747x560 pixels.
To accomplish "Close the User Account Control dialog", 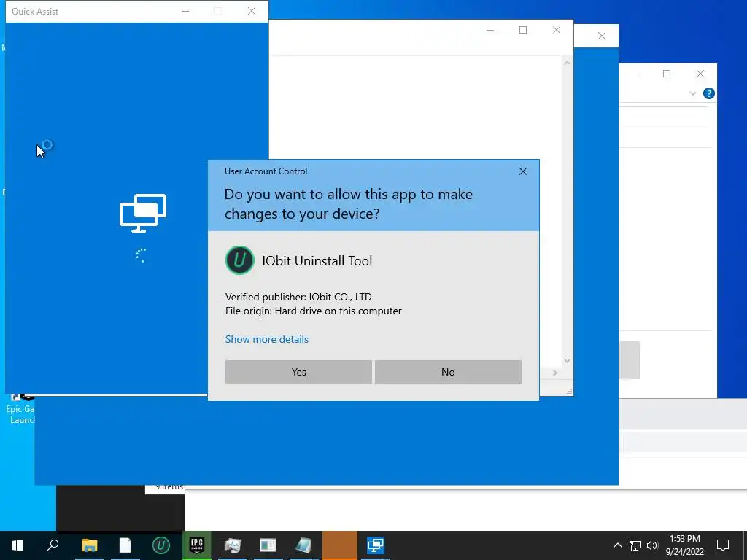I will point(522,171).
